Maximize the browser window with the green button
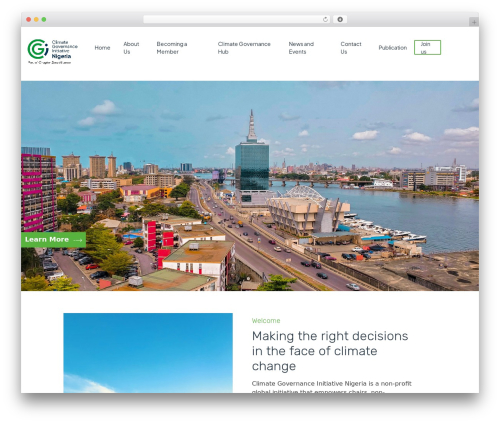Viewport: 500px width, 423px height. click(44, 19)
